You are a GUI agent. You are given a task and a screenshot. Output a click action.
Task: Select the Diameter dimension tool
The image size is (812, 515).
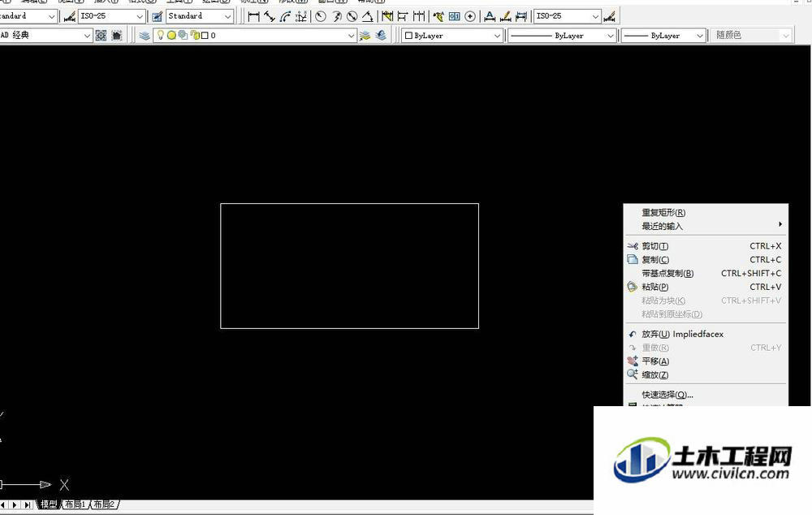pos(352,16)
